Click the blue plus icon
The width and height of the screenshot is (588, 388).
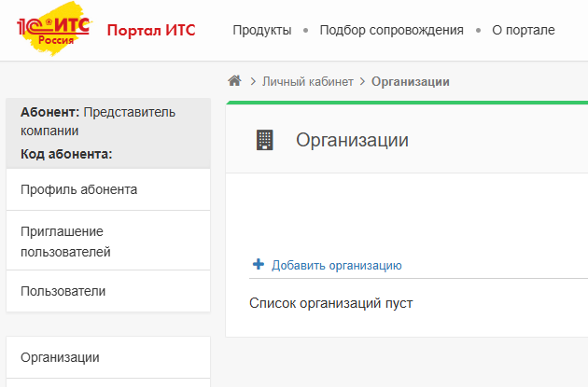[x=259, y=265]
